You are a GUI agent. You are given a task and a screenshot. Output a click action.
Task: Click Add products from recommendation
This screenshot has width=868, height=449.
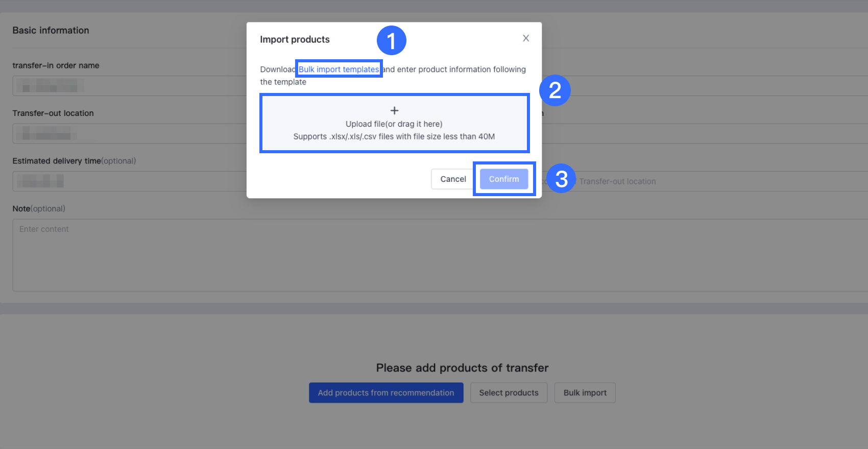click(386, 393)
